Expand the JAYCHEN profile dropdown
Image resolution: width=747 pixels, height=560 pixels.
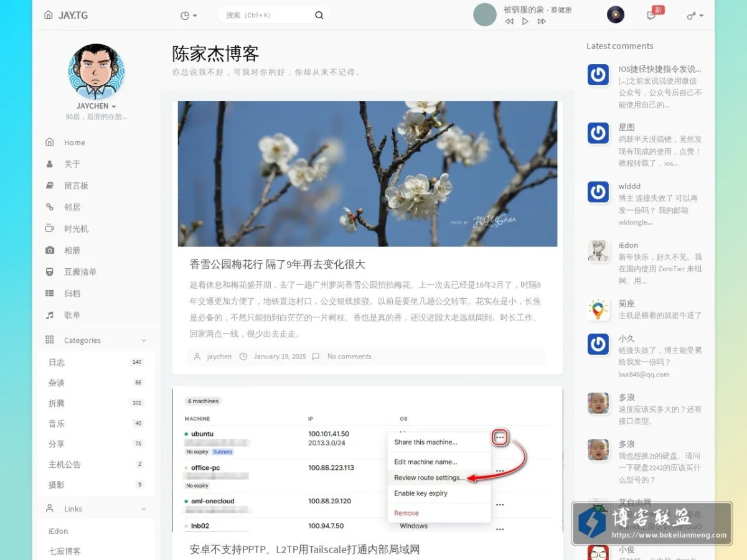pos(96,106)
